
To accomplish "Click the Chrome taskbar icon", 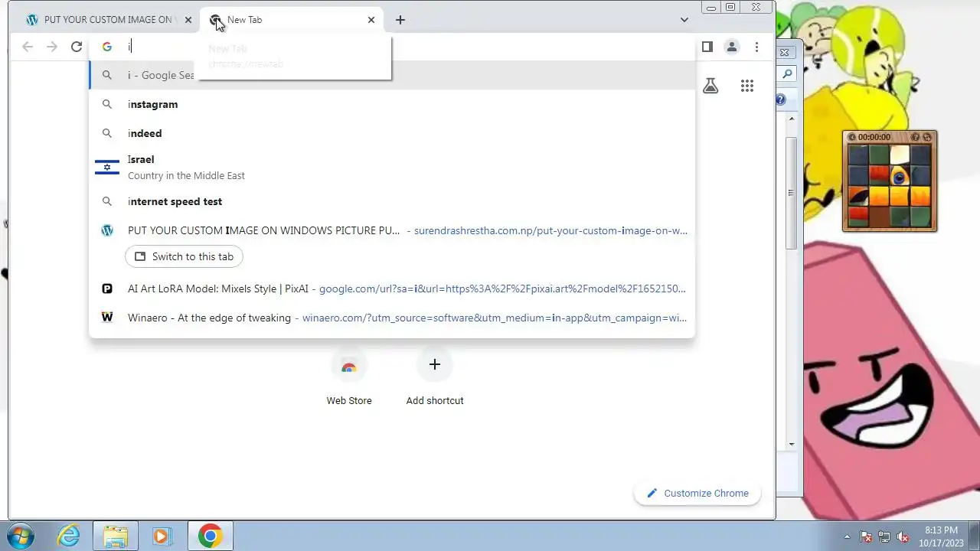I will (211, 536).
